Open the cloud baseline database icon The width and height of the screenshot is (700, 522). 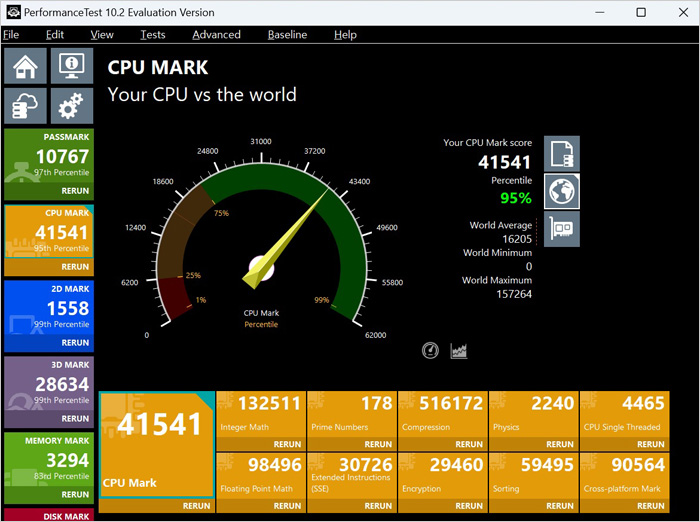point(25,106)
